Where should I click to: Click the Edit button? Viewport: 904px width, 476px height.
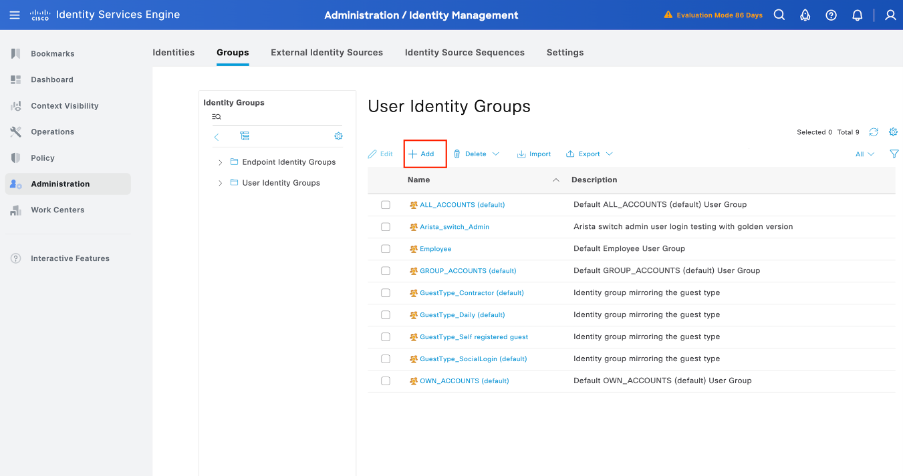[x=381, y=154]
